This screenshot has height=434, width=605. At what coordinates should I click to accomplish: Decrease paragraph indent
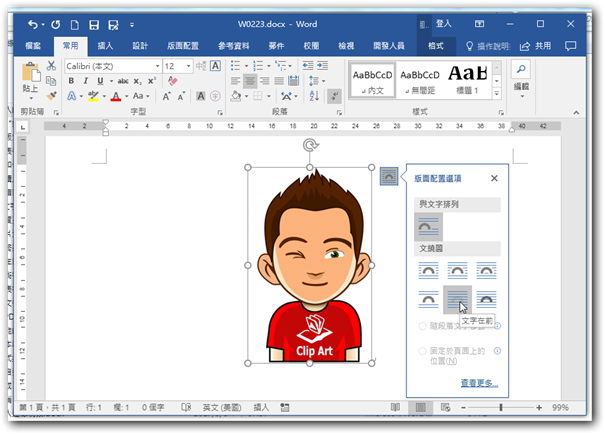[308, 66]
